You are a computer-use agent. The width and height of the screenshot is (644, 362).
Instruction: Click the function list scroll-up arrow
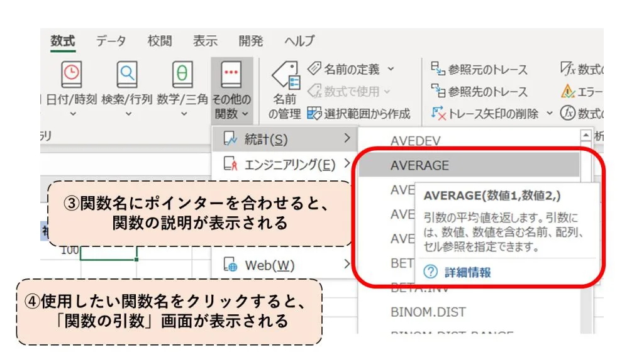pos(586,135)
